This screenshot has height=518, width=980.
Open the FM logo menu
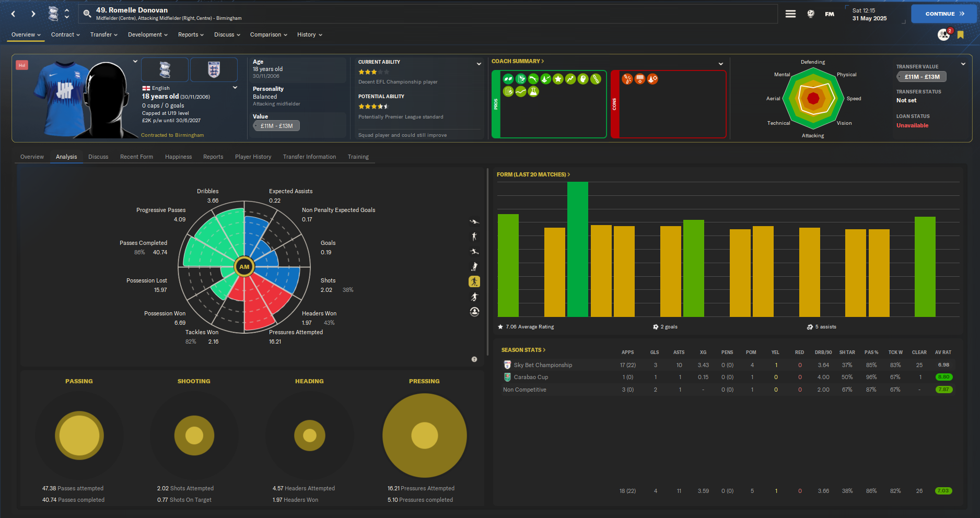[x=830, y=14]
